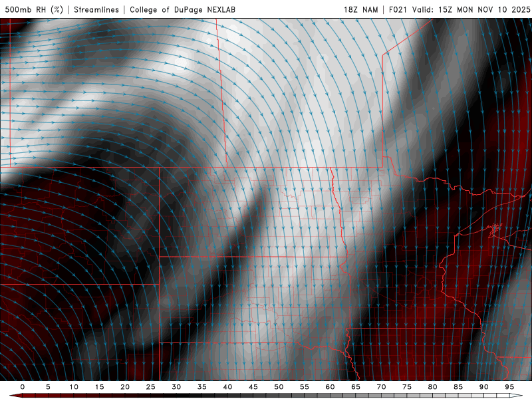Click the colorbar label "65"
This screenshot has height=399, width=532.
pyautogui.click(x=356, y=387)
